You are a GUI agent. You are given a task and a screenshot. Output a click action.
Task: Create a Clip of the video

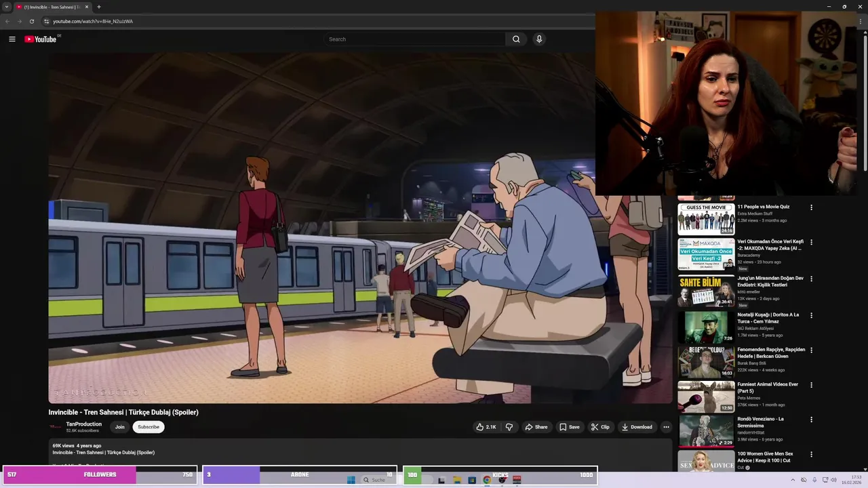[x=600, y=427]
